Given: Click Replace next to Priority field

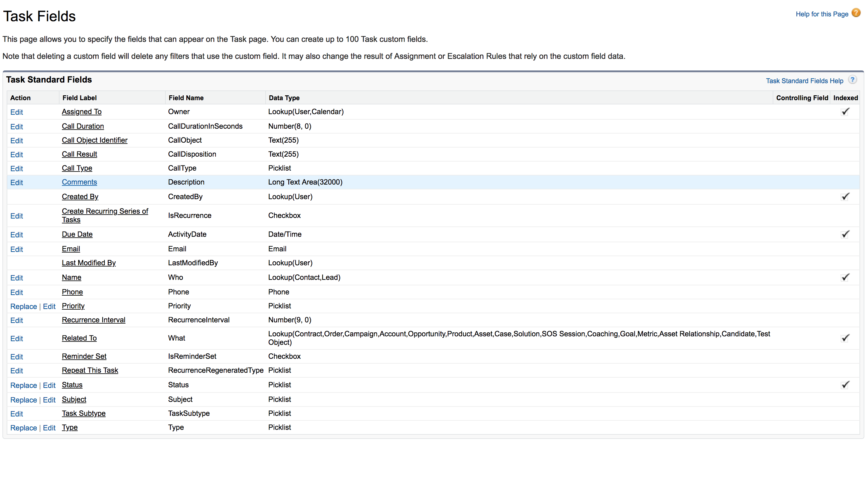Looking at the screenshot, I should [24, 306].
